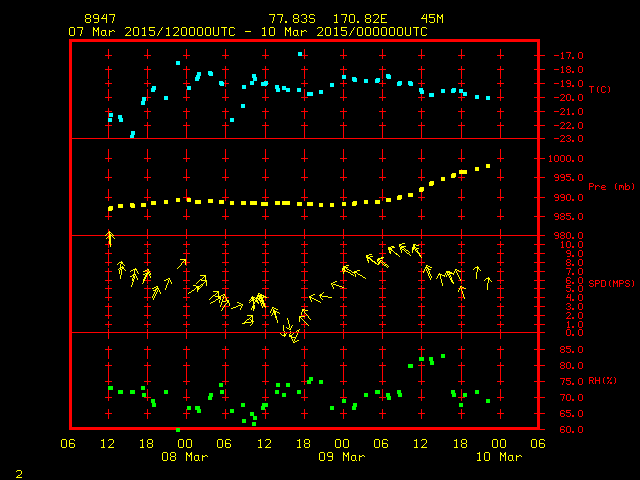Click the T(C) temperature axis label
Viewport: 640px width, 480px height.
600,90
